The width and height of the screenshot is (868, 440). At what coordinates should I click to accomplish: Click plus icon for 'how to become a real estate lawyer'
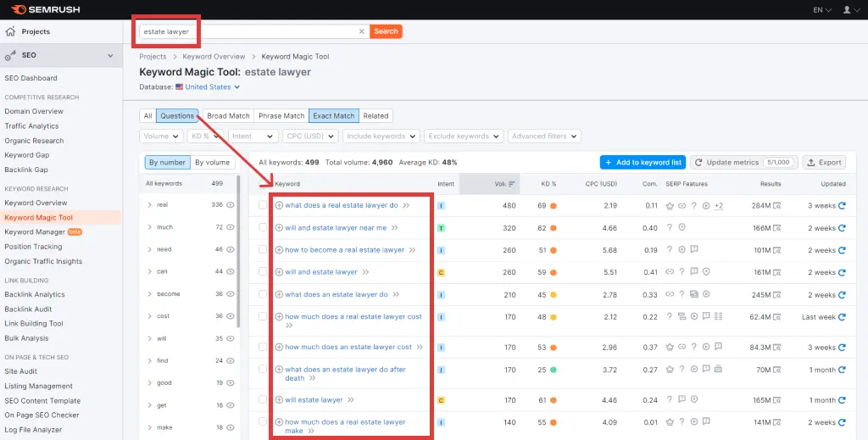tap(279, 250)
